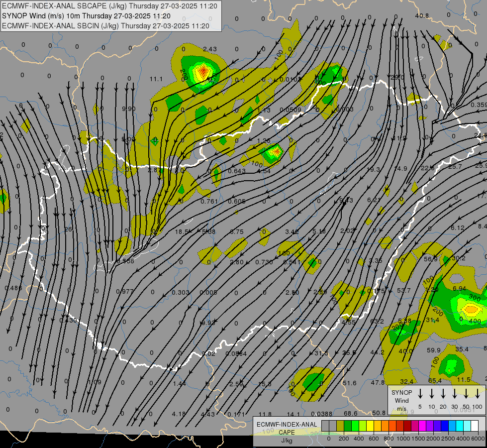Click the '0.643' value on map

point(237,171)
